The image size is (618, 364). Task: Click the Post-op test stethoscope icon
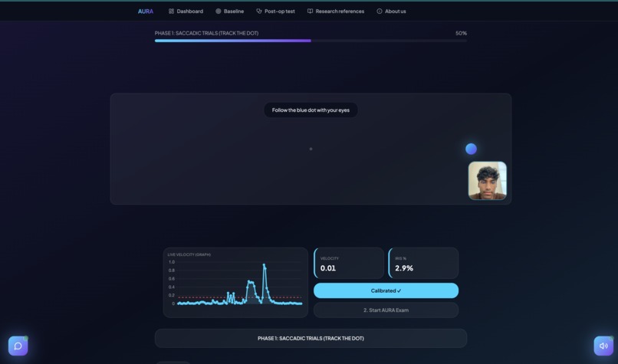(259, 11)
